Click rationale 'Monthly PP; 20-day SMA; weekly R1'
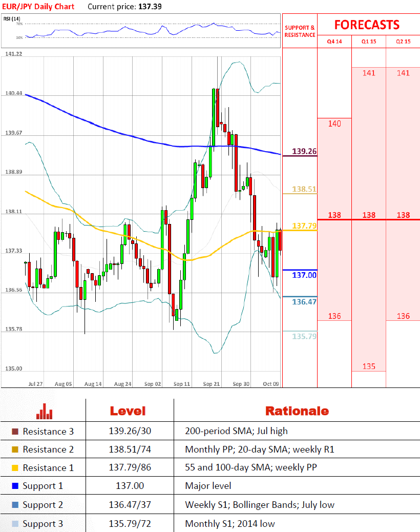420x532 pixels. click(260, 449)
